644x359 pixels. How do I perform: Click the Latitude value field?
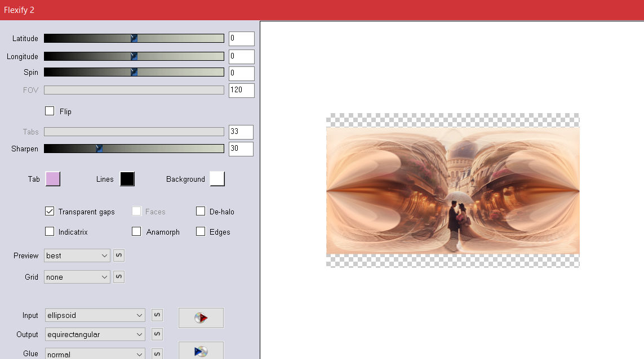241,39
